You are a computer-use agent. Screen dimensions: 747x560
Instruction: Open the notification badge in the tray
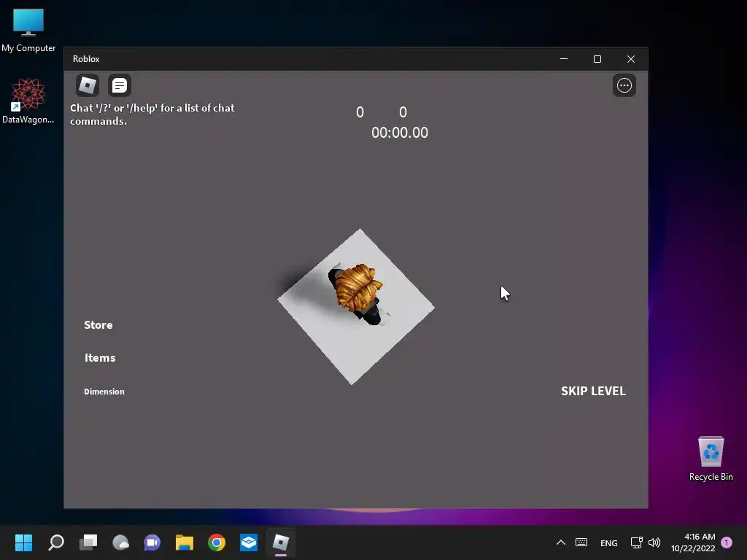(x=727, y=542)
